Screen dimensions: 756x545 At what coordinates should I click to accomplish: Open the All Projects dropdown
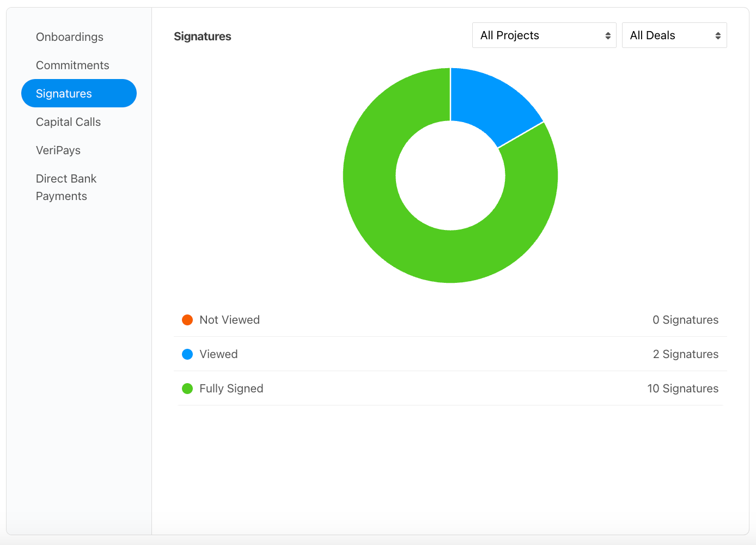pyautogui.click(x=544, y=35)
